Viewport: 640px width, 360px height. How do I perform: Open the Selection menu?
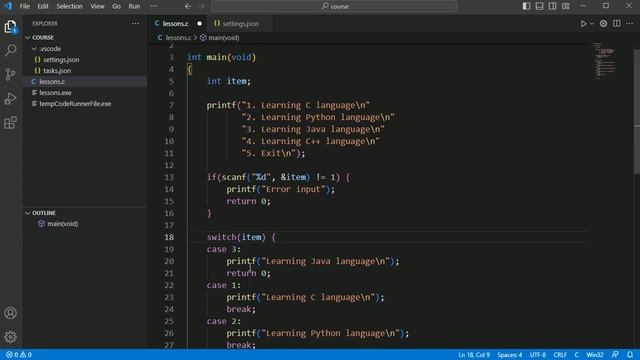69,6
